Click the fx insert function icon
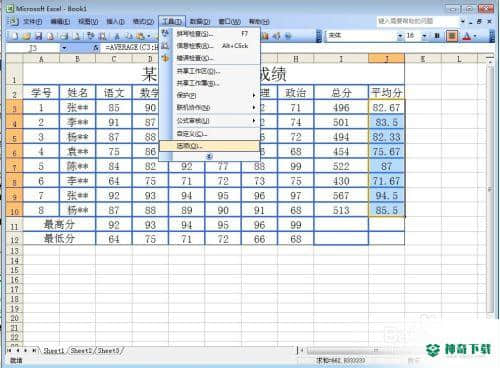 point(96,48)
